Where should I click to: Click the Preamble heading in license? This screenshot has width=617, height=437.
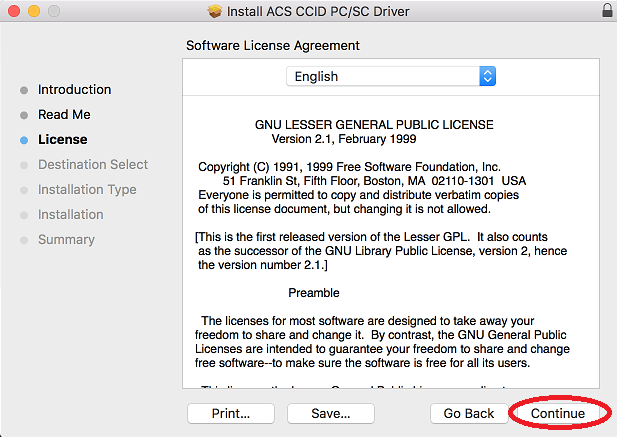(314, 293)
